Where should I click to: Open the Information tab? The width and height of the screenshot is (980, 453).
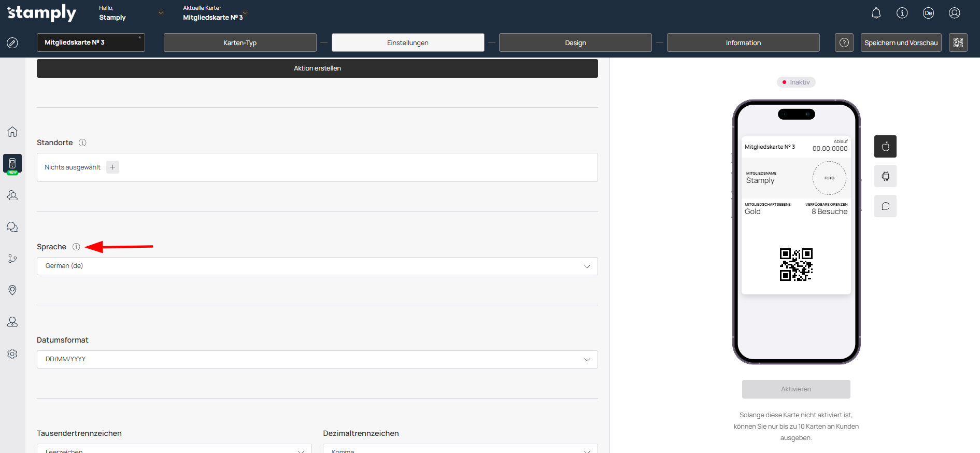[743, 43]
